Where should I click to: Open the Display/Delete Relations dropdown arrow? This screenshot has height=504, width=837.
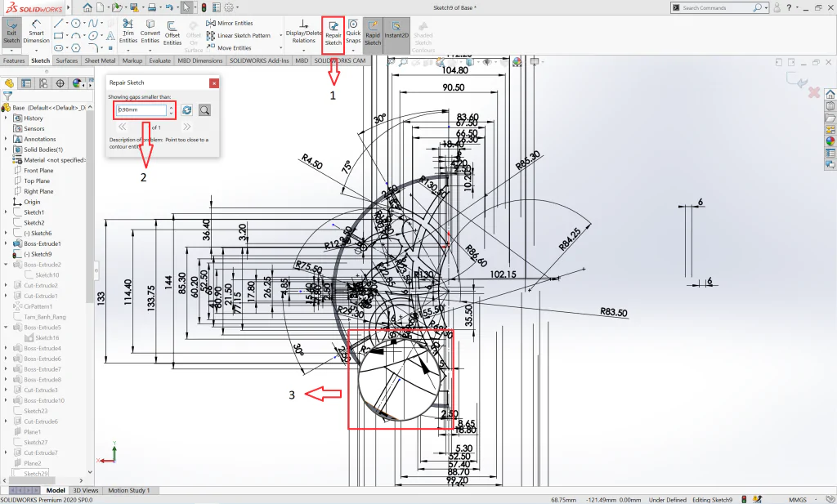303,50
